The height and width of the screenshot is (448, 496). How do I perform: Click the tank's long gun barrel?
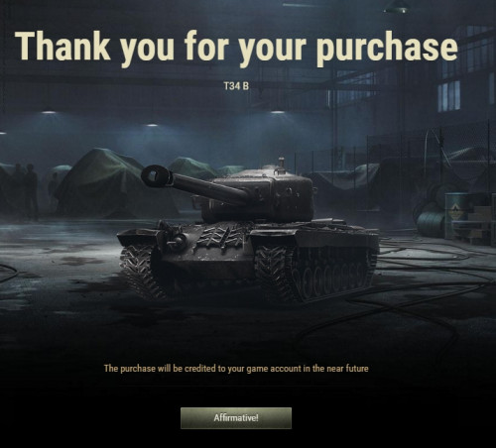click(x=208, y=187)
